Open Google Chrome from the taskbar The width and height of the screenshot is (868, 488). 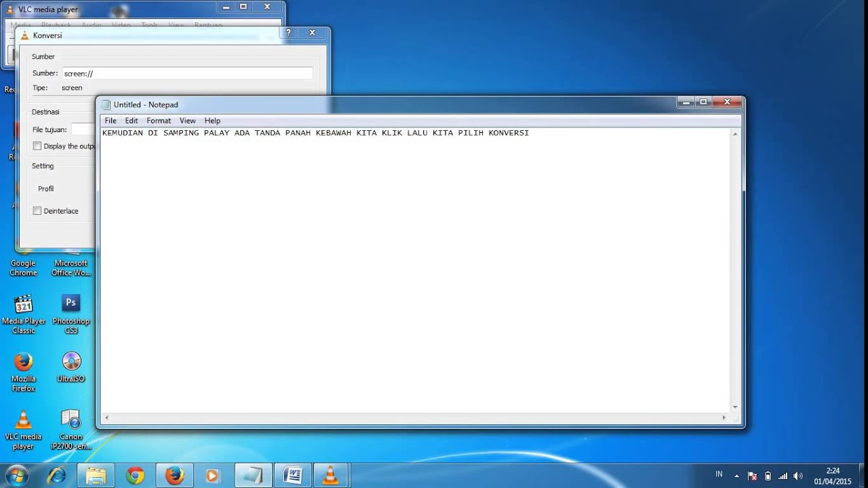(136, 475)
